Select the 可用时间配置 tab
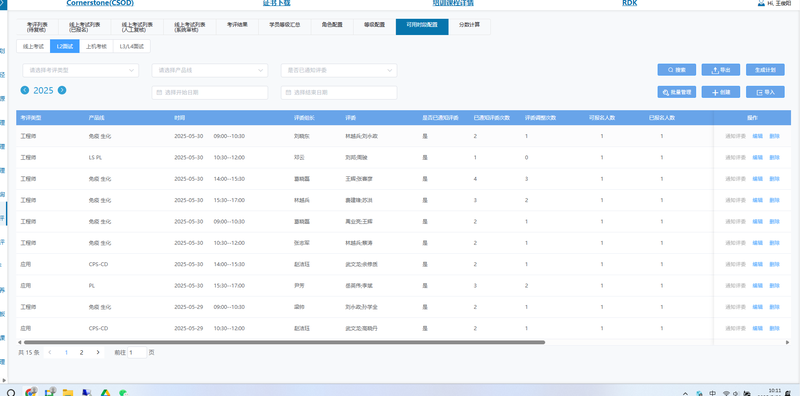 [422, 27]
